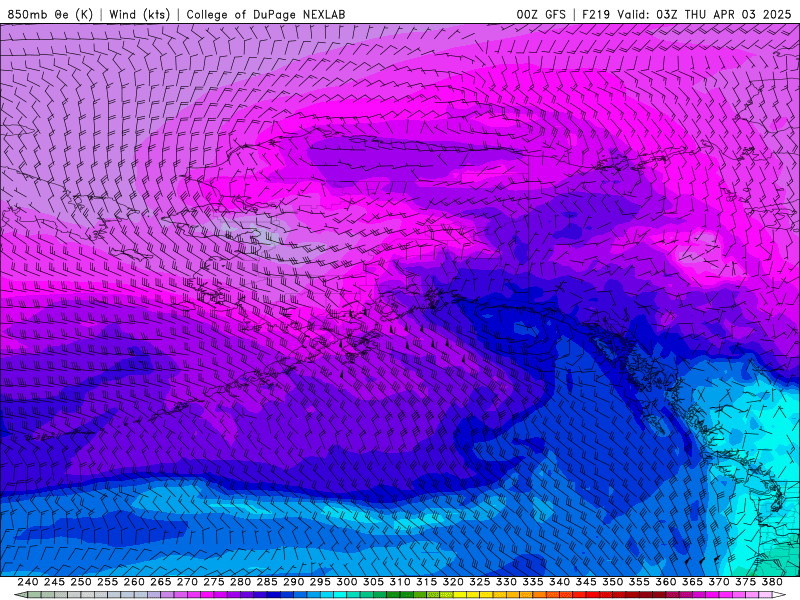This screenshot has width=800, height=600.
Task: Click the 275 value on the color scale
Action: pos(214,582)
